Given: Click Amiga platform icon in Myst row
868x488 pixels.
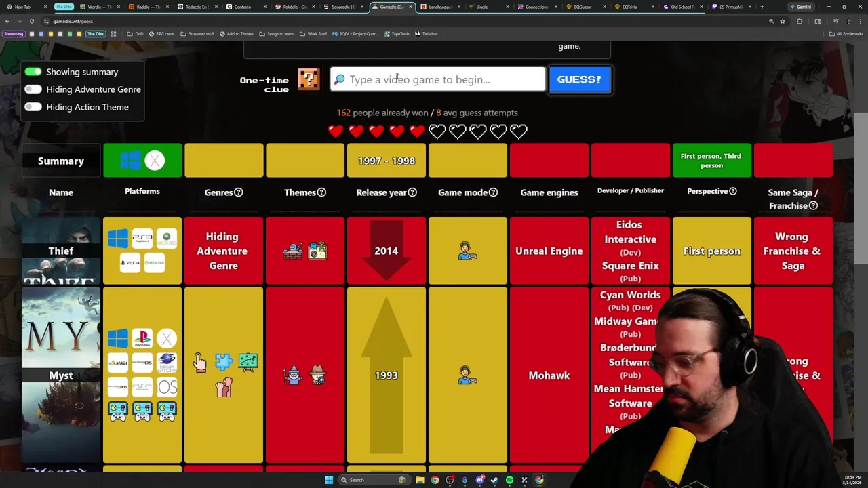Looking at the screenshot, I should [x=117, y=363].
